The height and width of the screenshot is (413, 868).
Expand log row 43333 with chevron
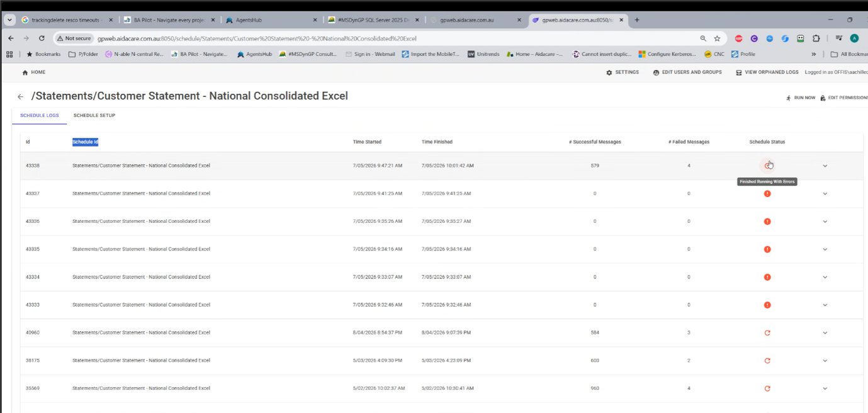coord(825,305)
